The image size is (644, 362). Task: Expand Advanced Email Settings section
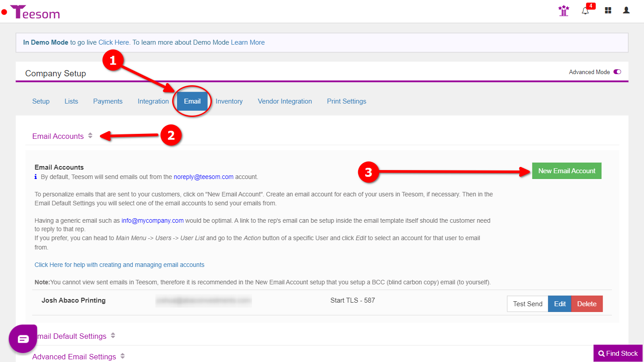[x=78, y=357]
